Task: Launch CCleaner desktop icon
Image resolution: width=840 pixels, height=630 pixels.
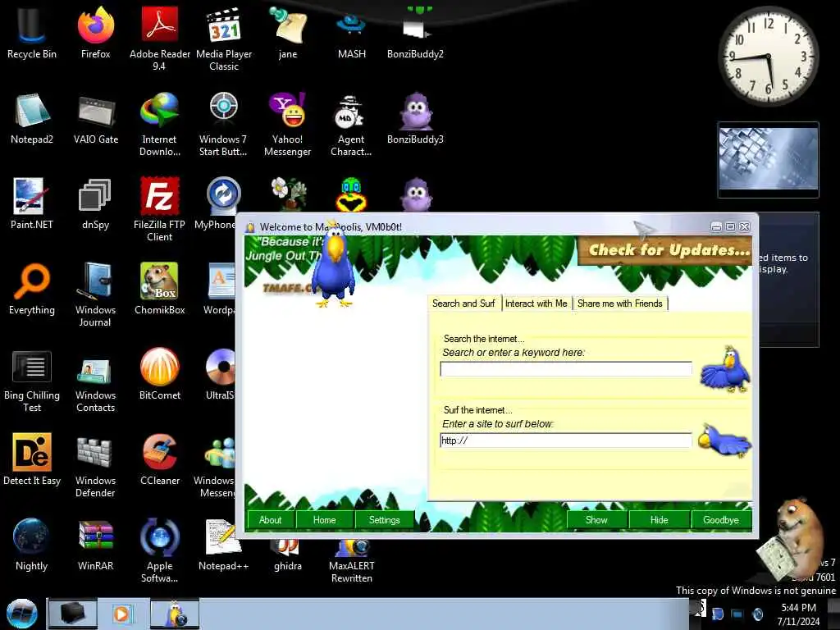Action: coord(159,459)
